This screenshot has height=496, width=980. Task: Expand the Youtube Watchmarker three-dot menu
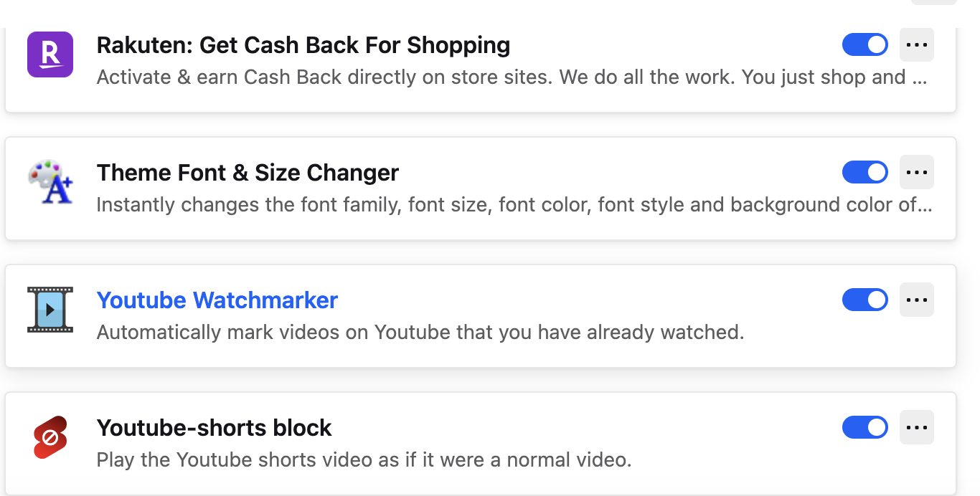[x=916, y=300]
